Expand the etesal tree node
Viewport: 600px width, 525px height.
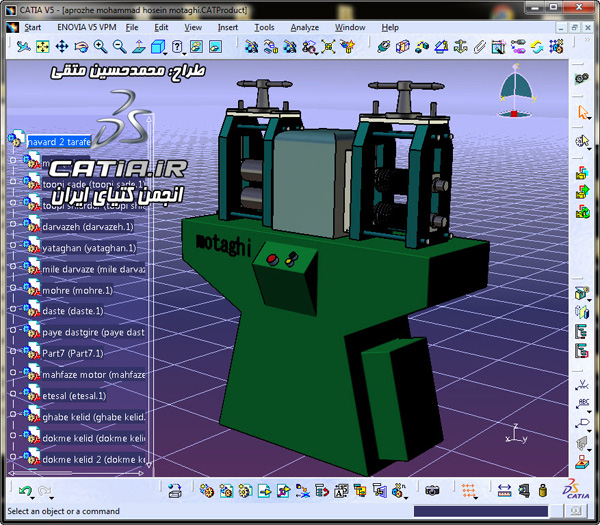13,393
